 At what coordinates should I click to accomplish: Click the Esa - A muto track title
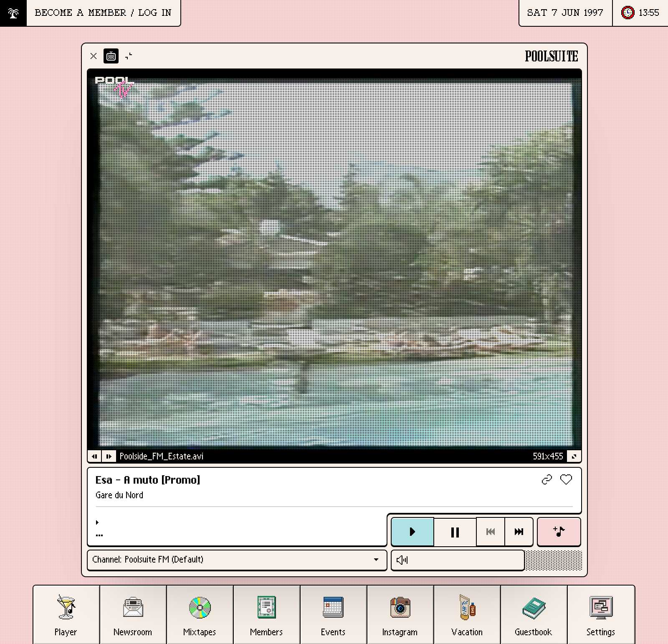tap(148, 480)
